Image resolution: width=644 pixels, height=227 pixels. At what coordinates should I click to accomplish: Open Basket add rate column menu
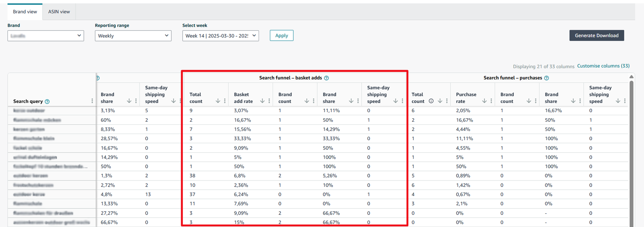point(269,101)
